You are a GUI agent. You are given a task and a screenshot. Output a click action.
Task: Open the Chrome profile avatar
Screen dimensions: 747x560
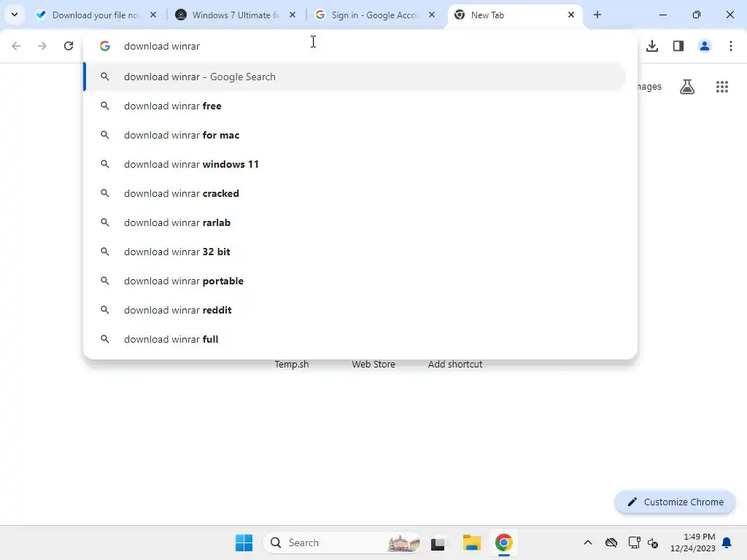tap(704, 46)
